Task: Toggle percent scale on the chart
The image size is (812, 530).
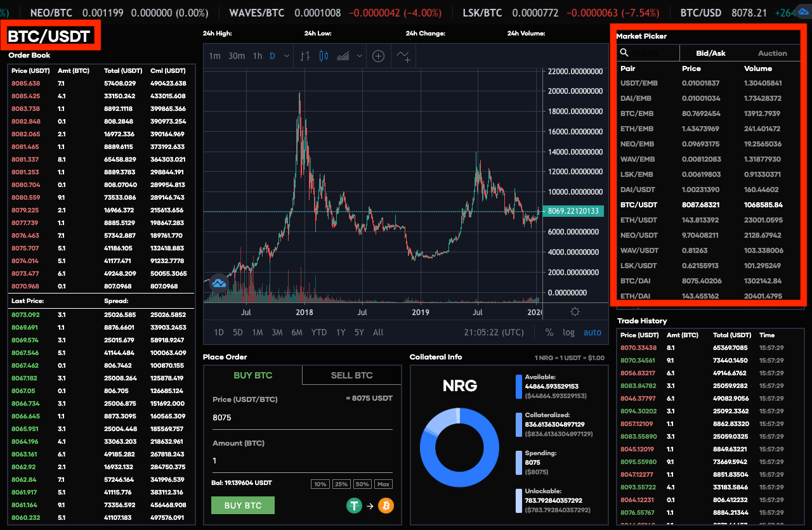Action: point(549,332)
